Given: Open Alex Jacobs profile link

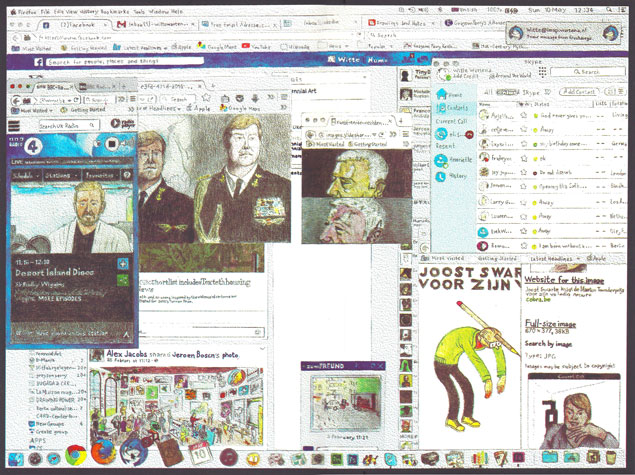Looking at the screenshot, I should pyautogui.click(x=125, y=354).
